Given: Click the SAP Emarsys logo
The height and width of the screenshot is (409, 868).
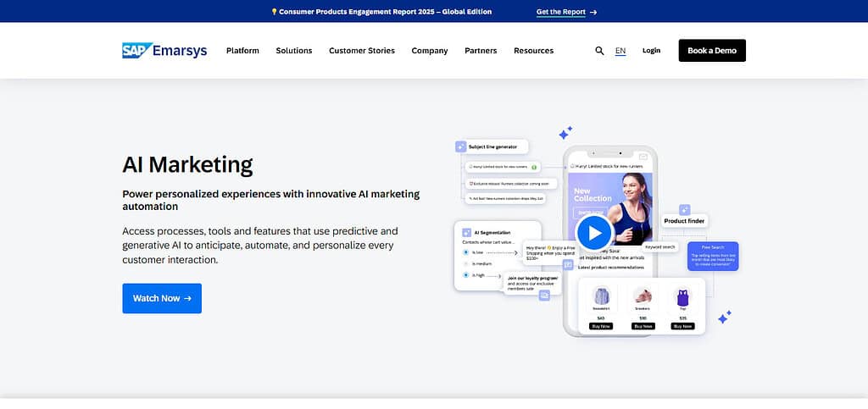Looking at the screenshot, I should point(164,50).
